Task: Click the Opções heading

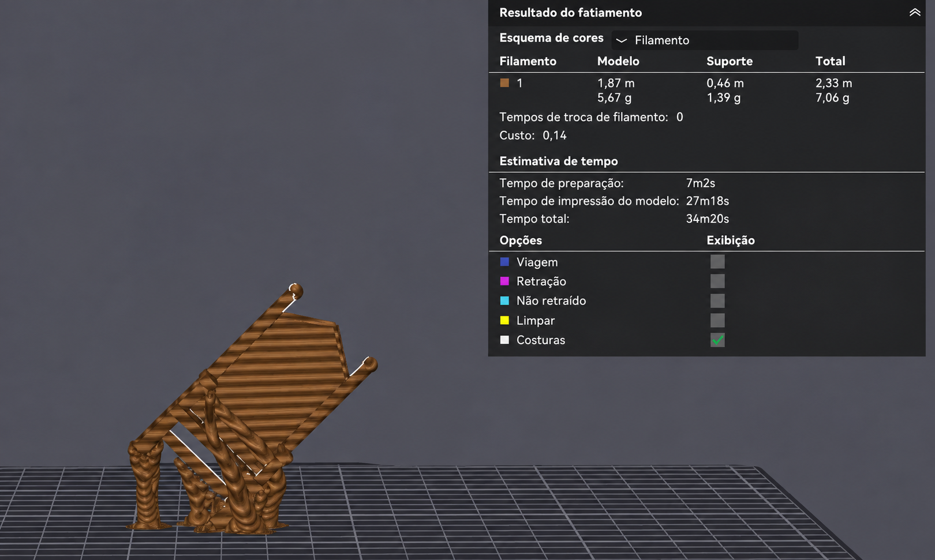Action: click(521, 240)
